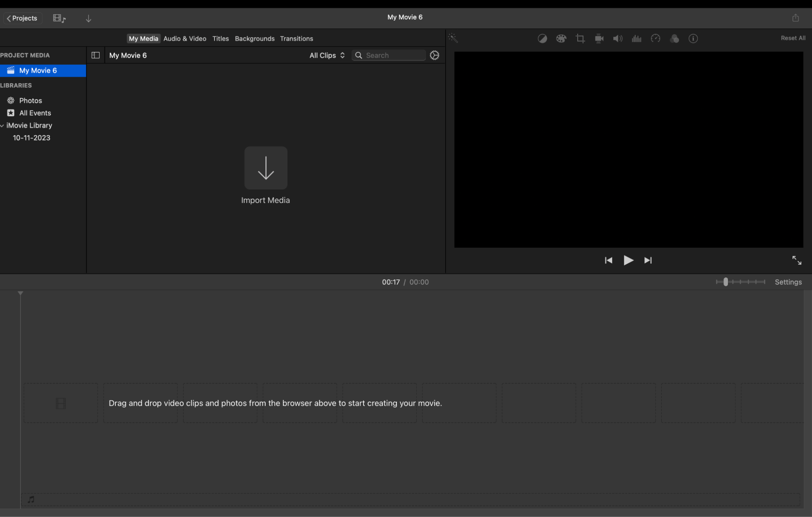812x517 pixels.
Task: Adjust clip Volume controls
Action: click(x=617, y=38)
